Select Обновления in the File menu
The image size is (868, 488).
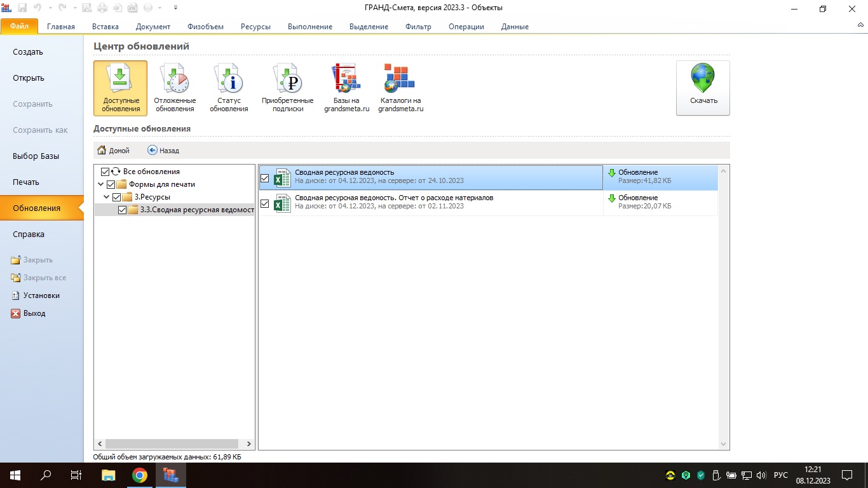[42, 208]
